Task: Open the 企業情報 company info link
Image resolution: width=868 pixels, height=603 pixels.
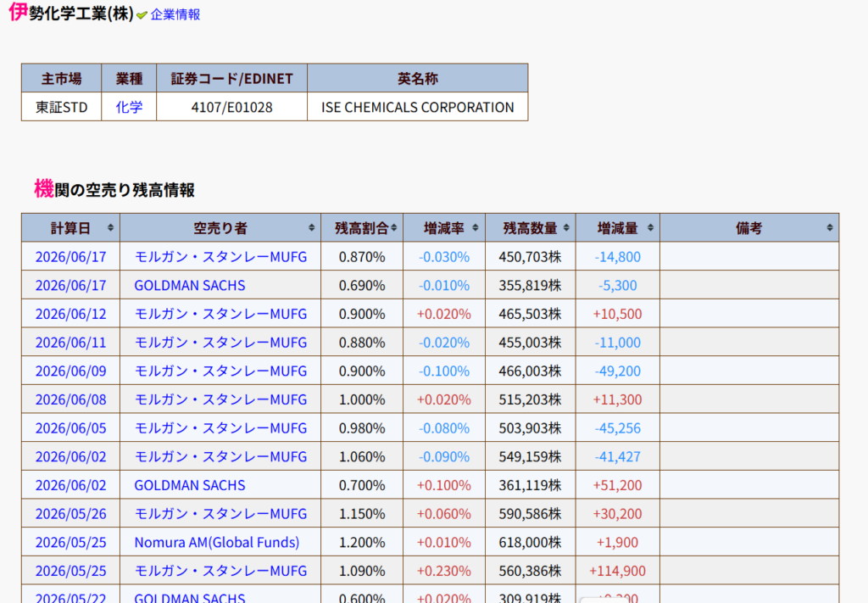Action: click(175, 14)
